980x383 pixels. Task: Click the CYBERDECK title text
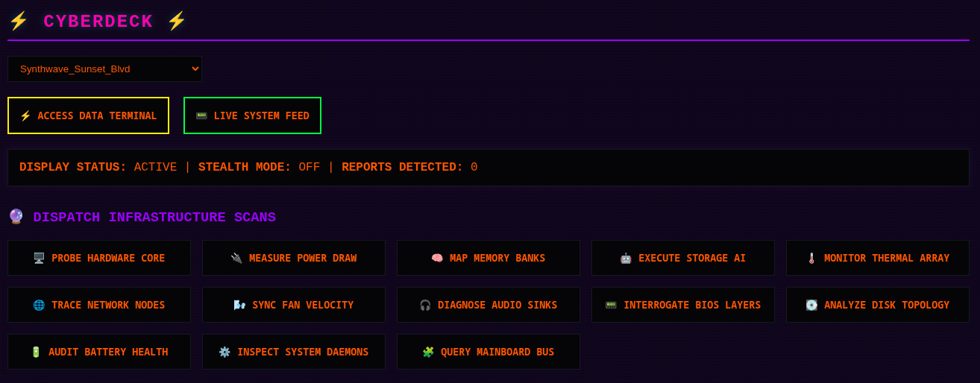[x=98, y=22]
